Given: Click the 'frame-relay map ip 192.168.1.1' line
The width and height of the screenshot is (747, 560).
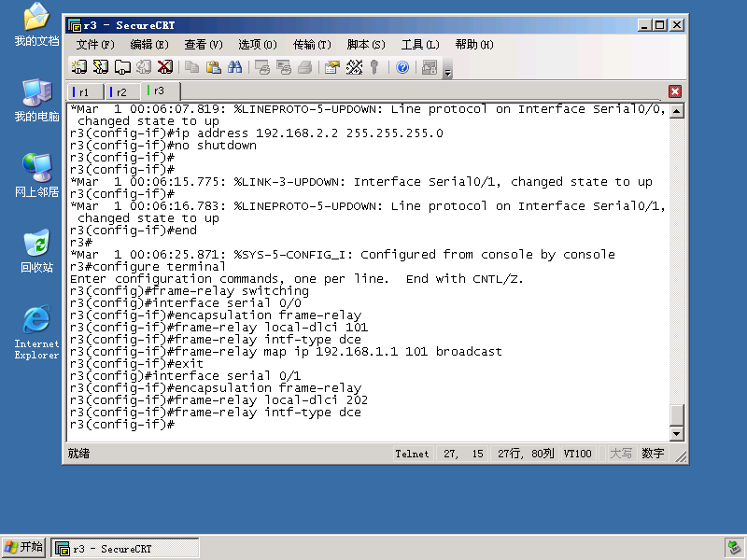Looking at the screenshot, I should pos(286,352).
